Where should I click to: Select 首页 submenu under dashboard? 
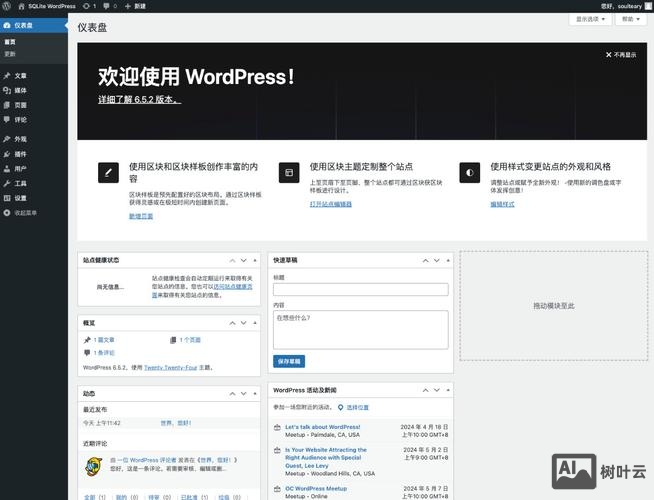coord(10,42)
